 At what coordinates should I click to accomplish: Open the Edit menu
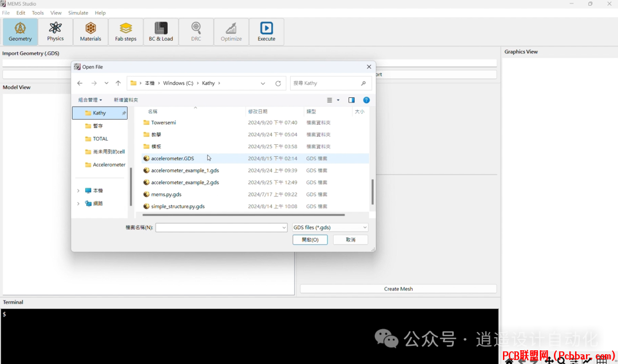point(21,13)
